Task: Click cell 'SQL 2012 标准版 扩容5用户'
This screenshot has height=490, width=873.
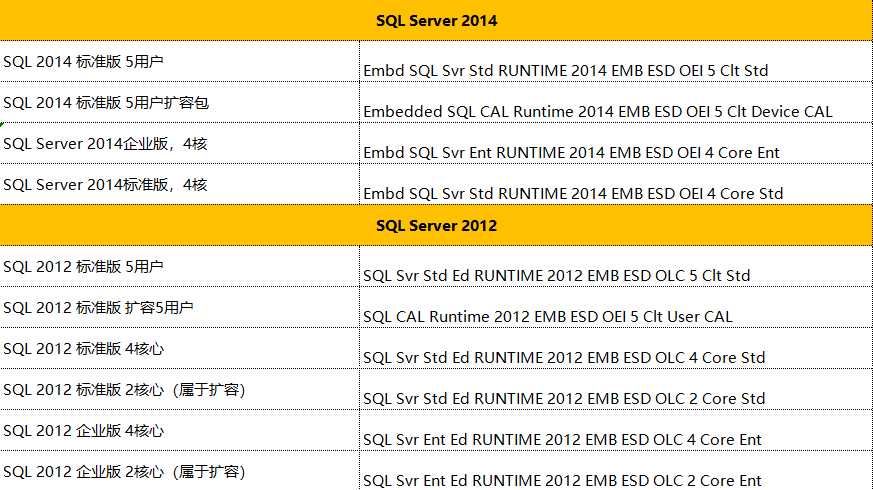Action: click(180, 307)
